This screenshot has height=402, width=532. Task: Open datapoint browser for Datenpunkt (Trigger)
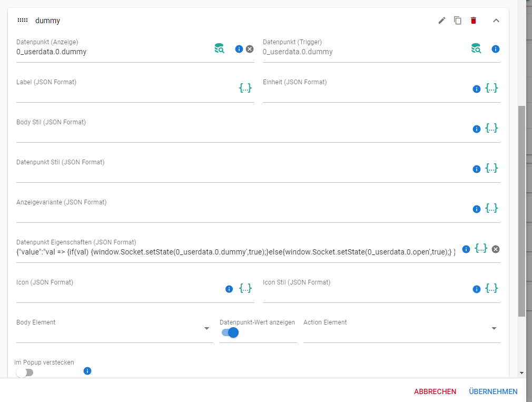(x=476, y=49)
